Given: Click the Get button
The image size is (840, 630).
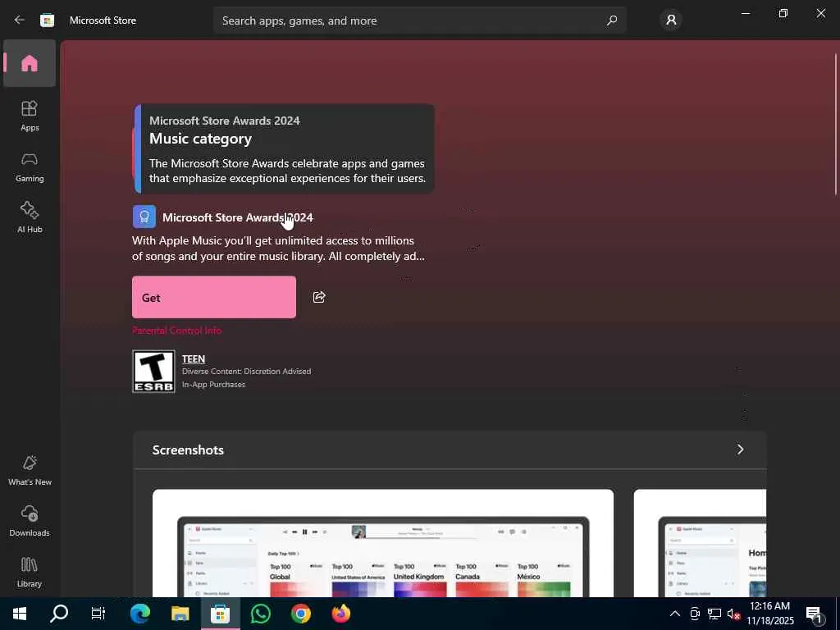Looking at the screenshot, I should pos(214,297).
